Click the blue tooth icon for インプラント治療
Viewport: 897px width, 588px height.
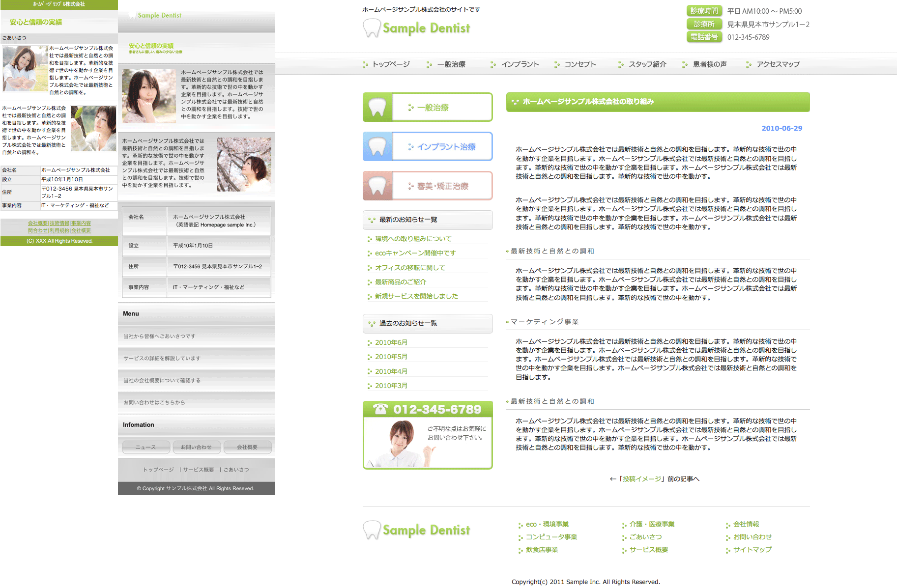pyautogui.click(x=377, y=146)
